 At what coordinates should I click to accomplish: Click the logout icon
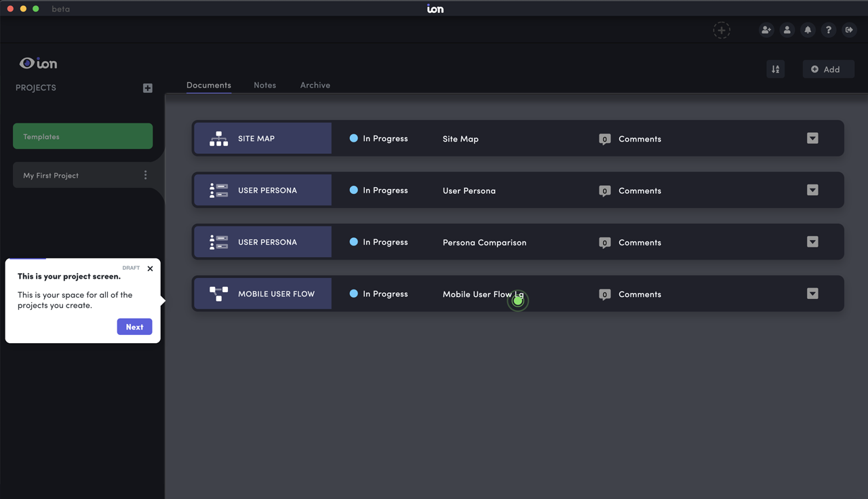coord(849,30)
